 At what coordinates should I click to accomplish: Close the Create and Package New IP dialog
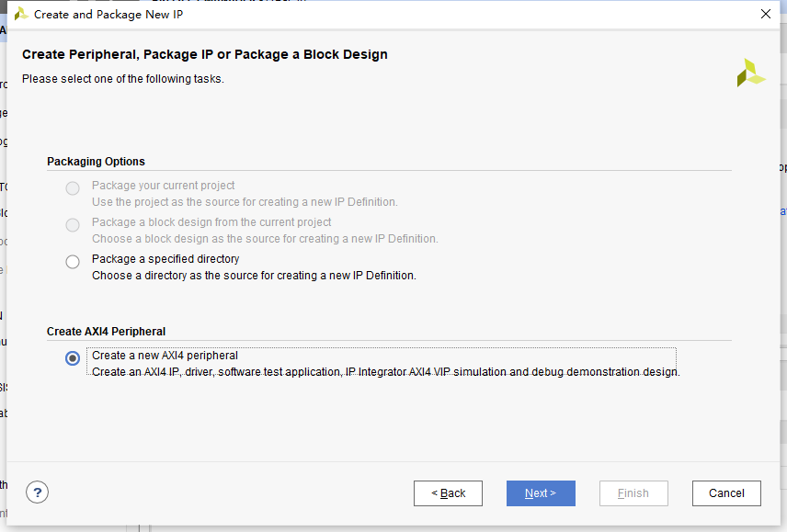[x=766, y=14]
